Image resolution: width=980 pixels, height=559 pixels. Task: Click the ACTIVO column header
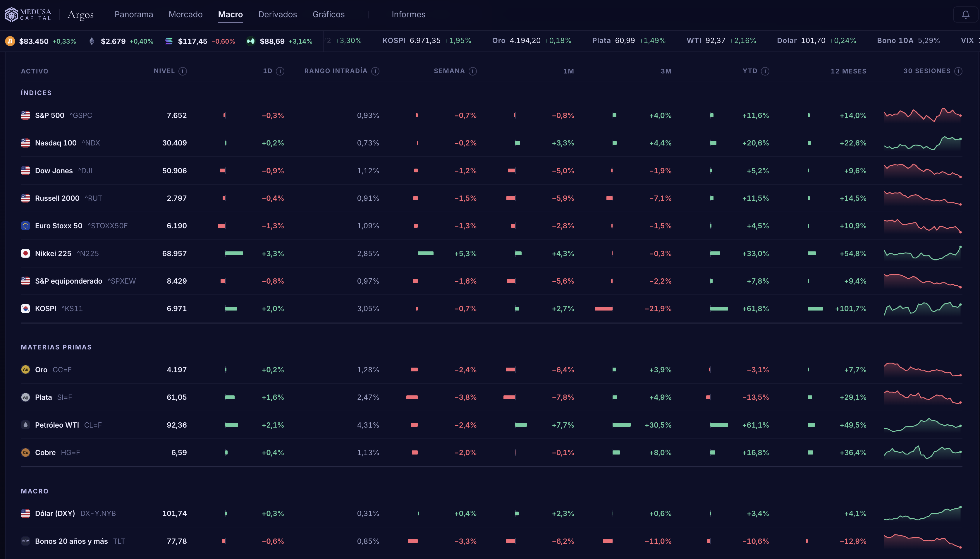35,71
